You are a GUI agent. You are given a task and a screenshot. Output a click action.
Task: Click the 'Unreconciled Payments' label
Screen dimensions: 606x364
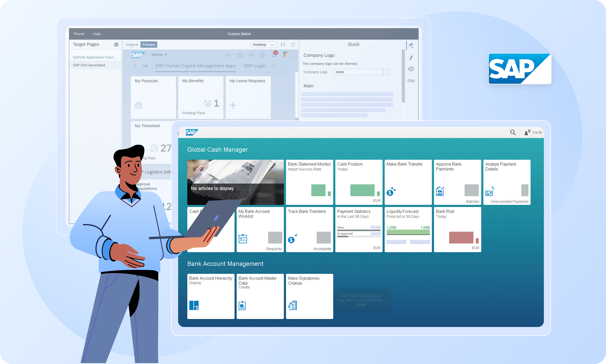coord(509,202)
